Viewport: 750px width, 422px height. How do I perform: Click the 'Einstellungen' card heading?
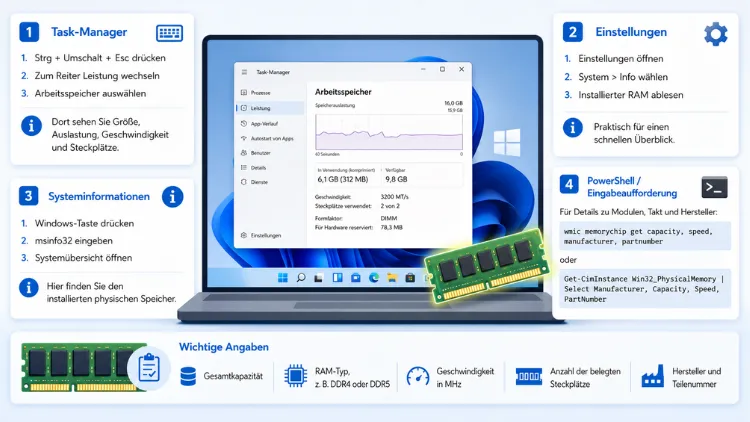631,32
